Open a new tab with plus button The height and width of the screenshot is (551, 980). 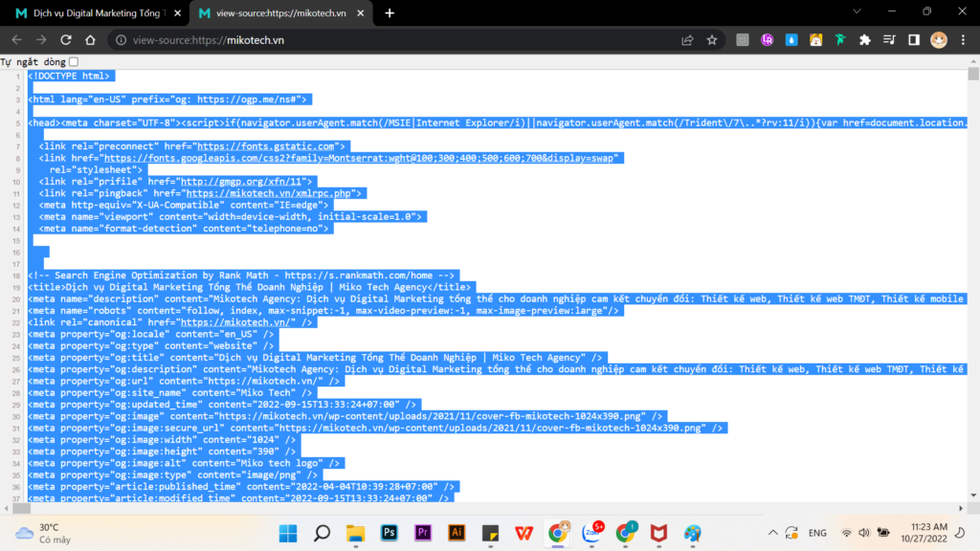point(390,13)
